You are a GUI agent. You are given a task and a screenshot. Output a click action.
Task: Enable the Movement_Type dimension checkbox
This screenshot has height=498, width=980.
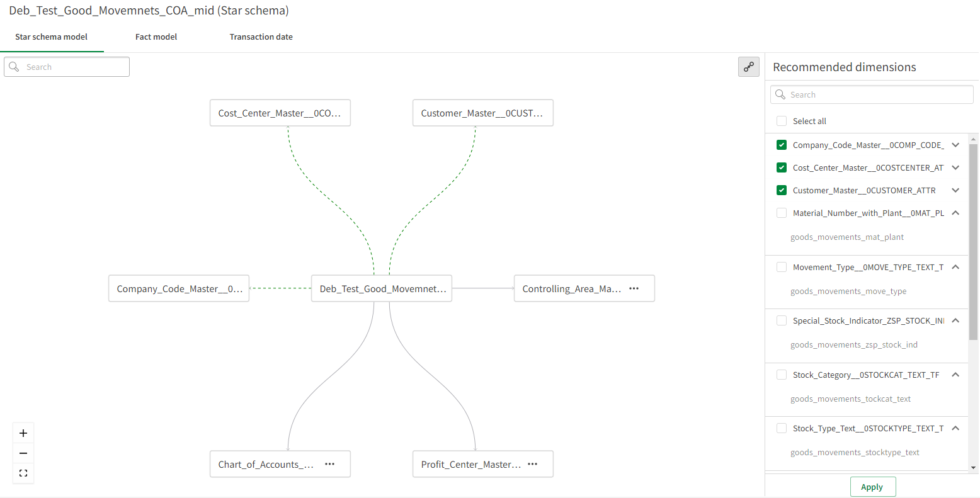(782, 267)
